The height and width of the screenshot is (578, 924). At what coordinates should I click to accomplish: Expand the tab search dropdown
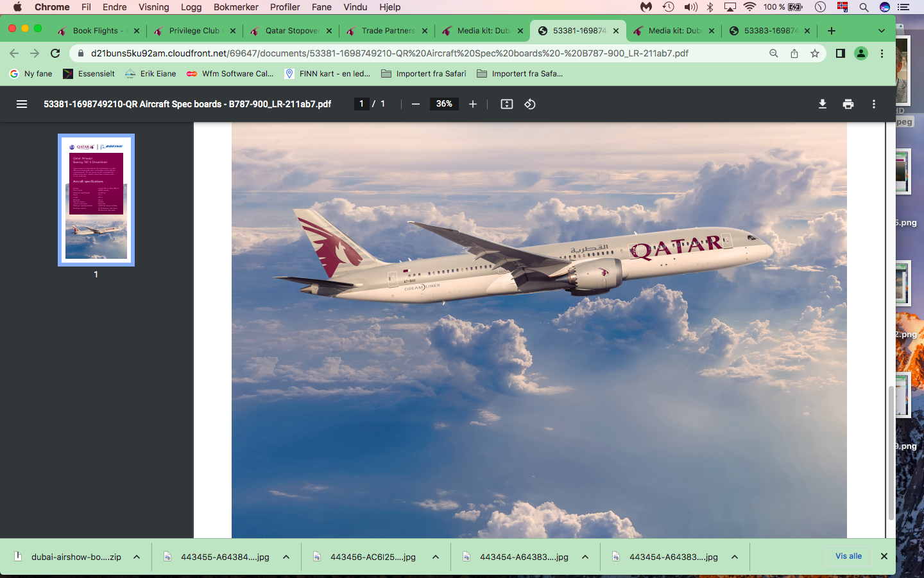point(882,31)
